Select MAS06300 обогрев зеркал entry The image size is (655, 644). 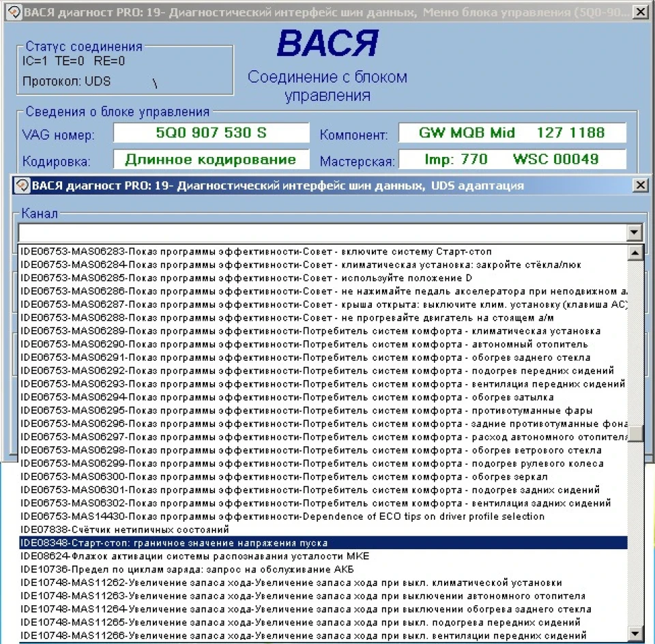tap(323, 477)
